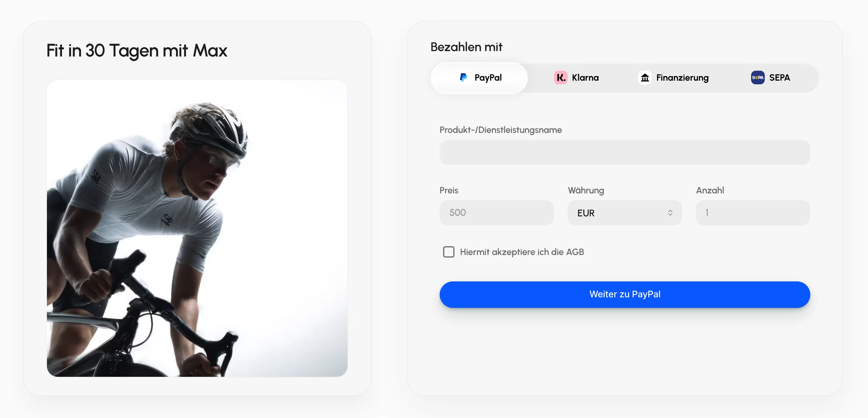Viewport: 868px width, 418px height.
Task: Click the blue SEPA logo icon
Action: click(757, 78)
